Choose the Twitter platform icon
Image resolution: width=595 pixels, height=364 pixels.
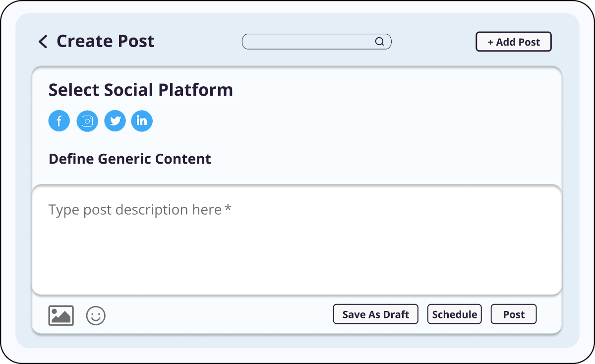pyautogui.click(x=115, y=121)
